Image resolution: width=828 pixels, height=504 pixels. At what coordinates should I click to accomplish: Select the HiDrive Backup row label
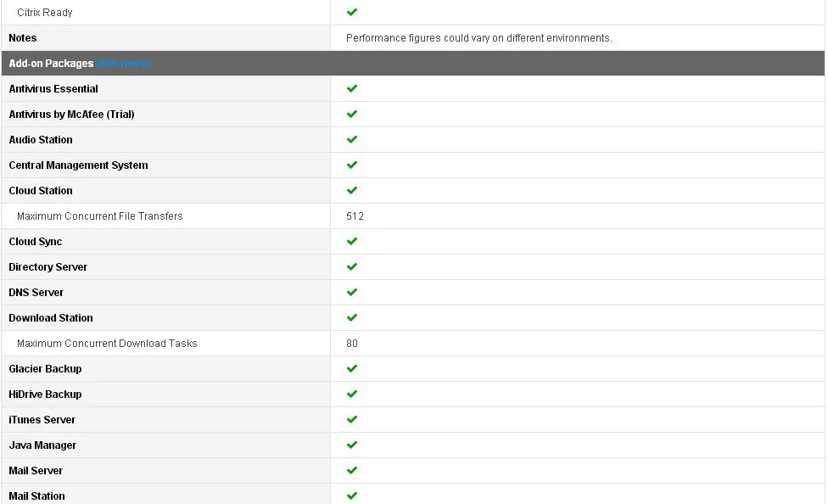click(x=45, y=394)
